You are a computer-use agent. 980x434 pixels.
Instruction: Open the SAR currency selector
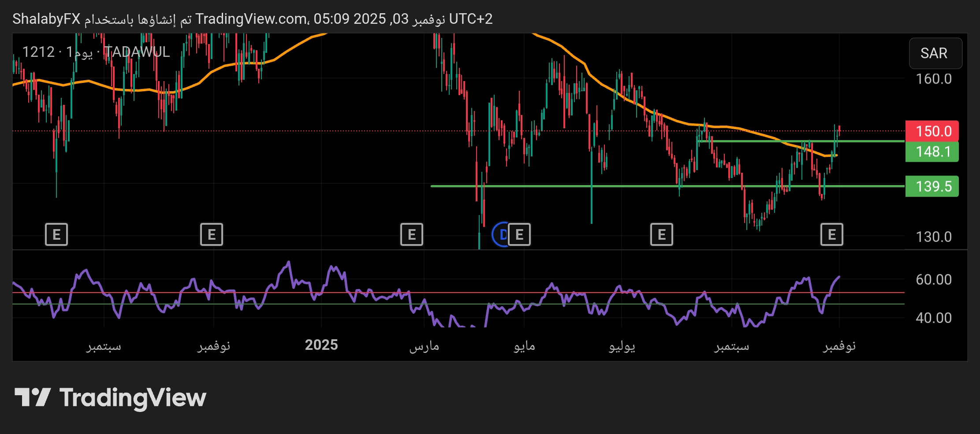click(x=935, y=53)
